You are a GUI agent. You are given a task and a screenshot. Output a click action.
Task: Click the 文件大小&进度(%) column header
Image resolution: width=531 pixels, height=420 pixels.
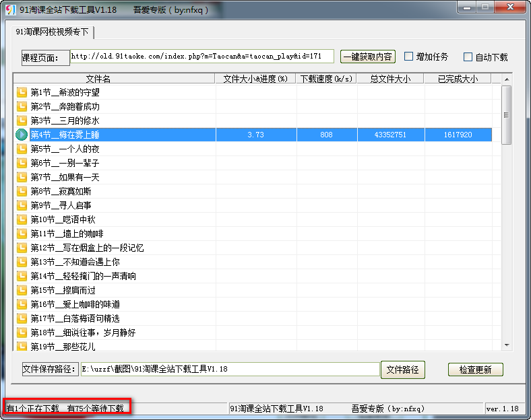point(255,79)
